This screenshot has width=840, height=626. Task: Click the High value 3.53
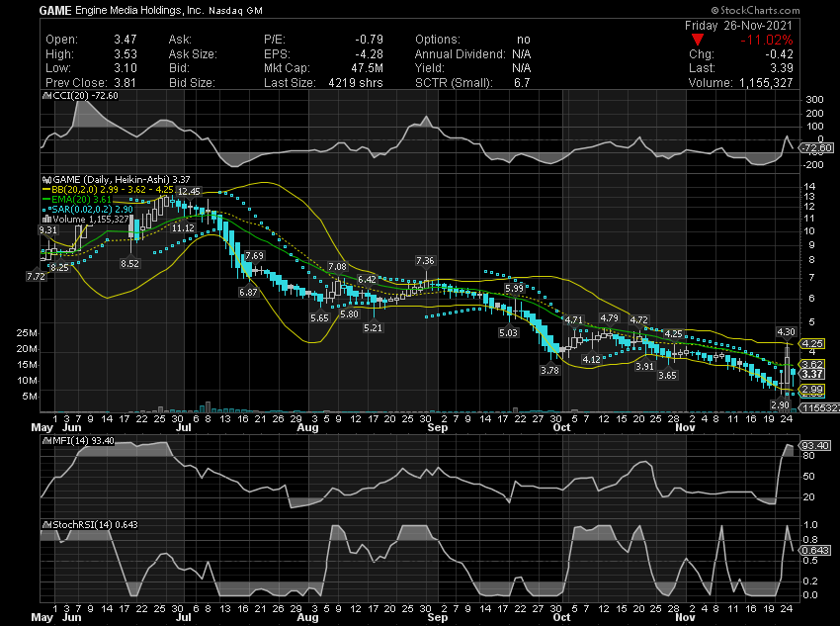(126, 54)
